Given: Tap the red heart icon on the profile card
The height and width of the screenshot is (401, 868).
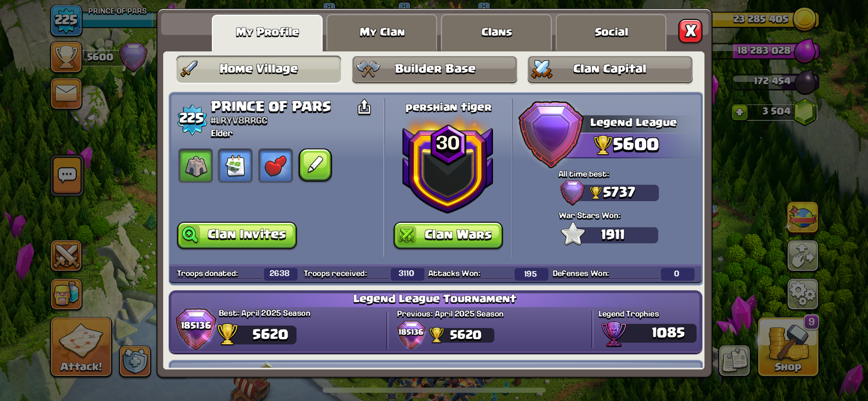Looking at the screenshot, I should 275,166.
